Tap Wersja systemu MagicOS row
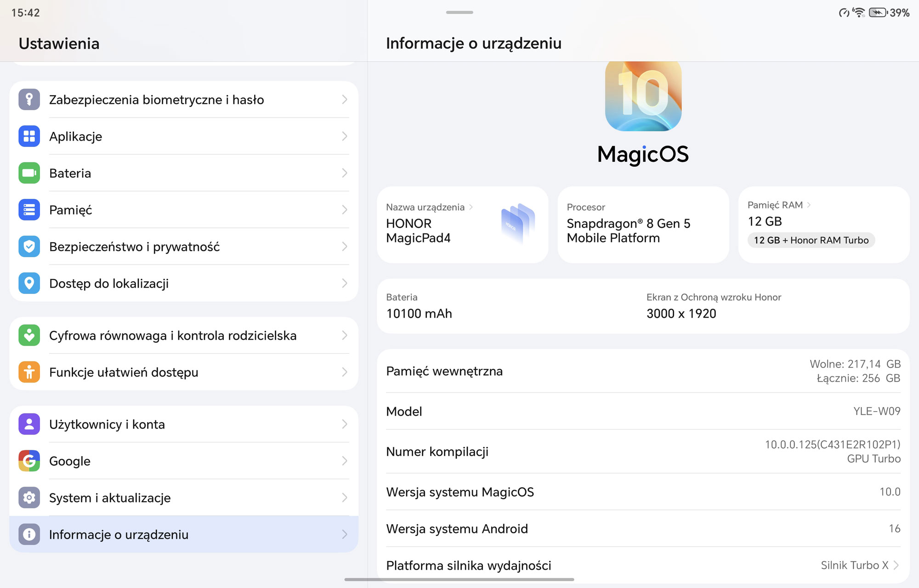Image resolution: width=919 pixels, height=588 pixels. [643, 492]
